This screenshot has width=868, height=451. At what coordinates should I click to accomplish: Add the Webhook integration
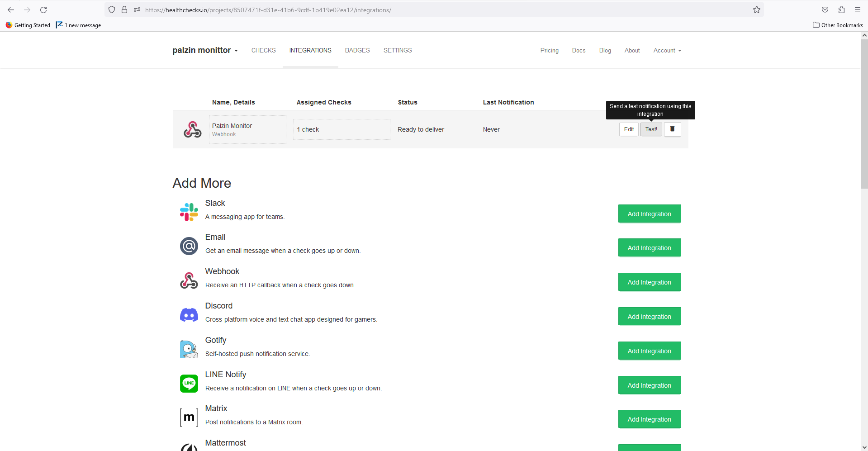650,282
